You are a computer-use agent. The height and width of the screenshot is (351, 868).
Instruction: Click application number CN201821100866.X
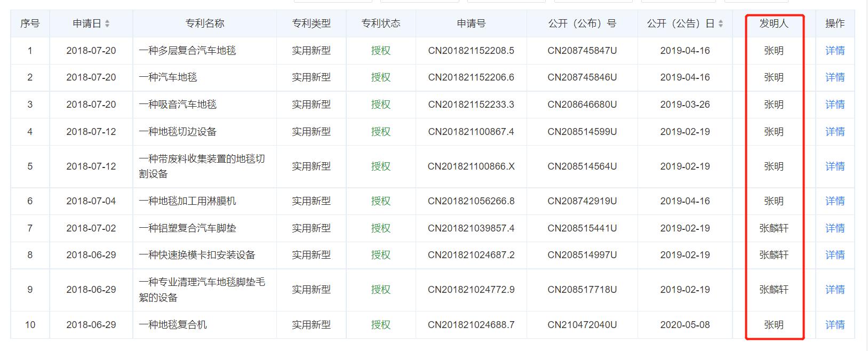click(471, 166)
